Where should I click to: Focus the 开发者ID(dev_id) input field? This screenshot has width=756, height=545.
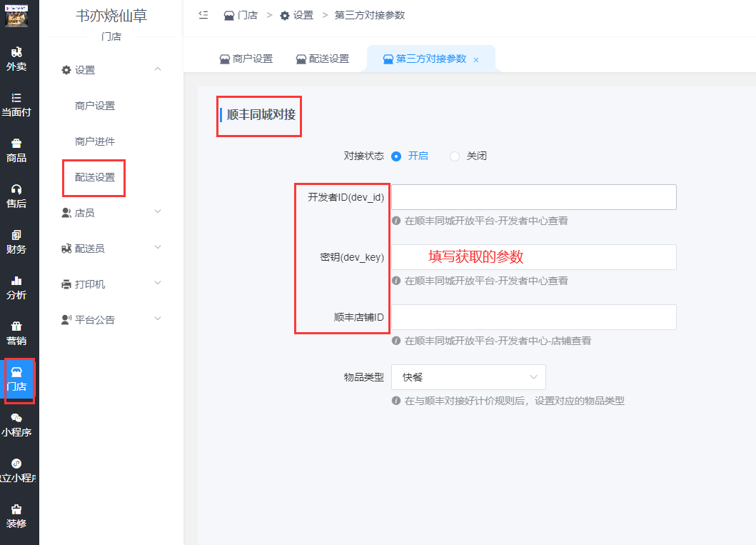point(534,196)
